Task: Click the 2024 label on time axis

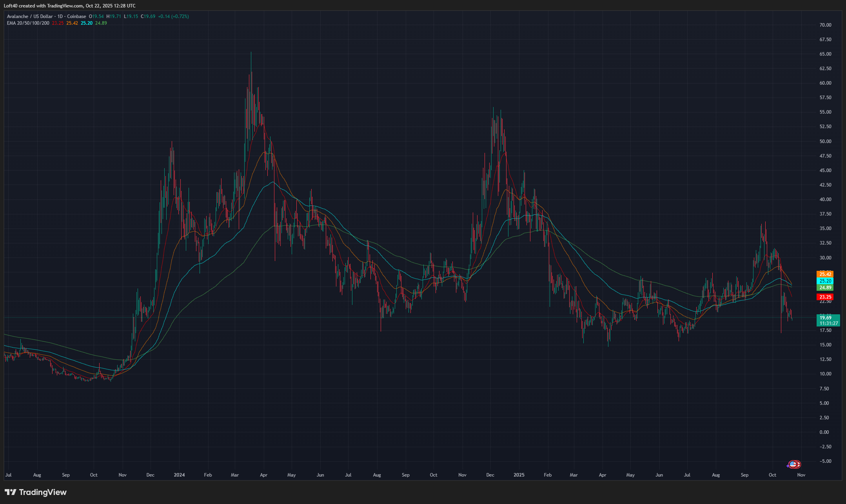Action: [179, 475]
